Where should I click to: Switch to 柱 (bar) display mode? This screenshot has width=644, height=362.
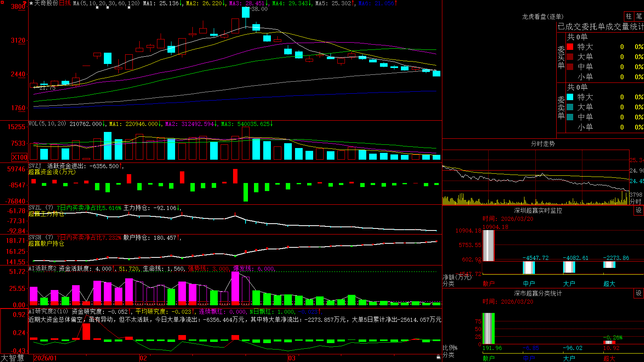pyautogui.click(x=629, y=16)
